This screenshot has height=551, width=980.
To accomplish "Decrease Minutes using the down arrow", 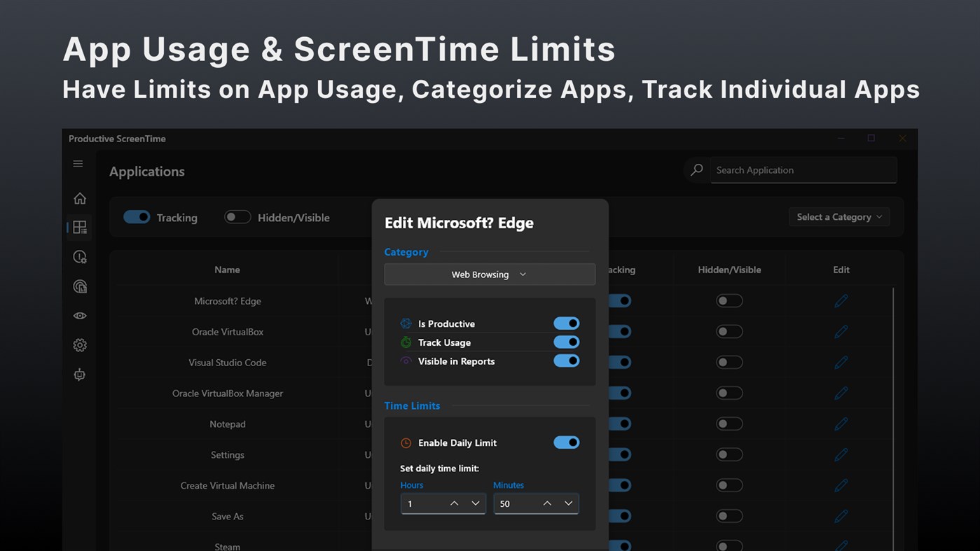I will [569, 503].
